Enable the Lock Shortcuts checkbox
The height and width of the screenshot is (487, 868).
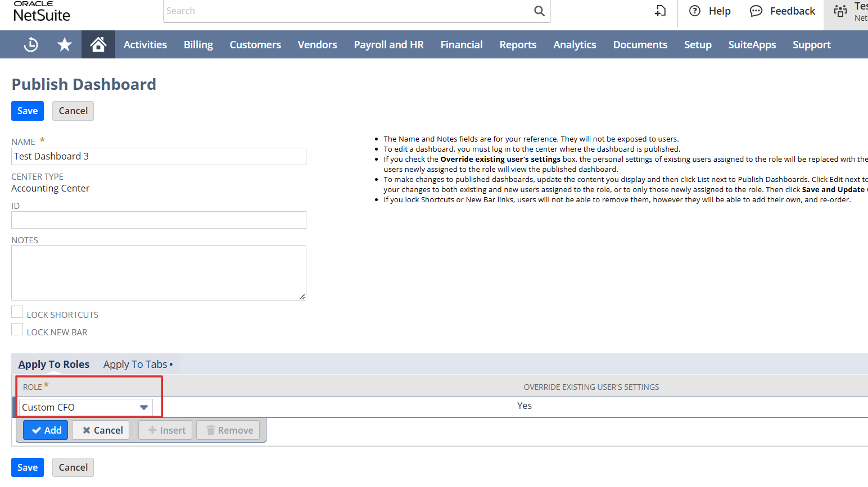17,312
